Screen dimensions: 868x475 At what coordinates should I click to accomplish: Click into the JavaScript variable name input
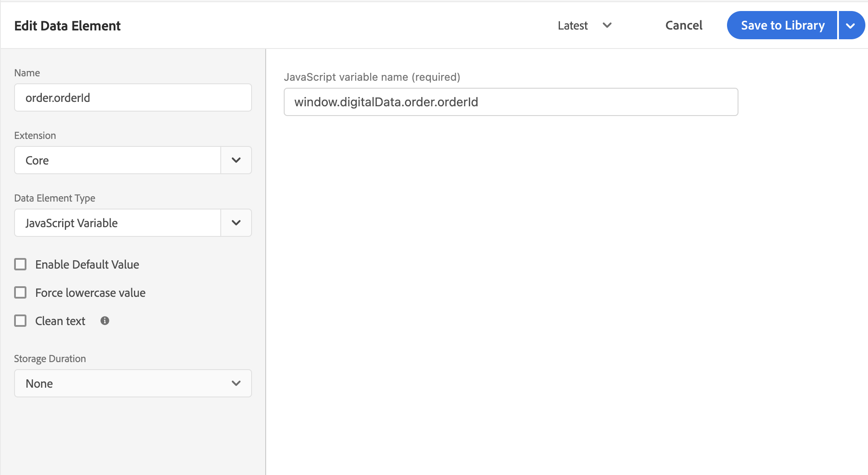pyautogui.click(x=511, y=102)
